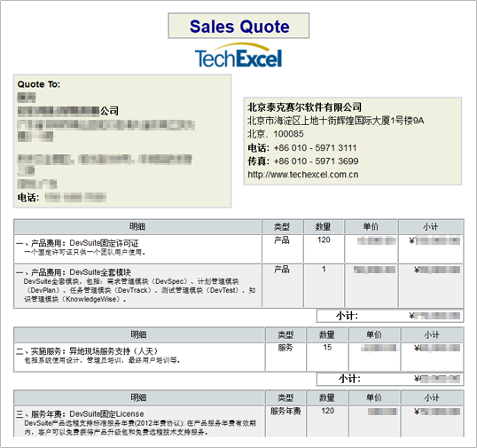The image size is (477, 448).
Task: Click the 单价 header above the DevSuite固定许可证 row
Action: coord(371,226)
